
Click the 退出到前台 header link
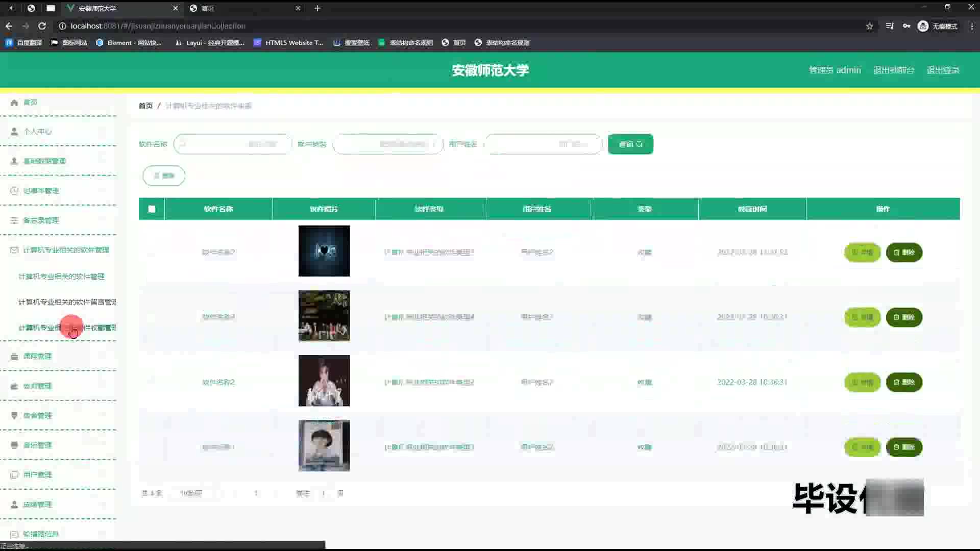893,70
